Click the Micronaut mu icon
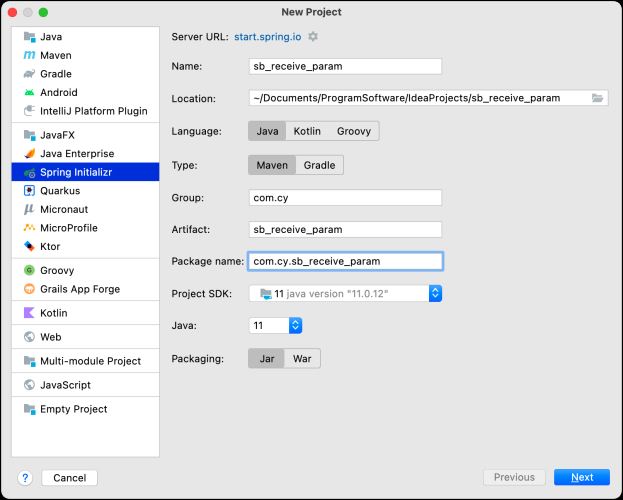The image size is (623, 500). pyautogui.click(x=29, y=209)
